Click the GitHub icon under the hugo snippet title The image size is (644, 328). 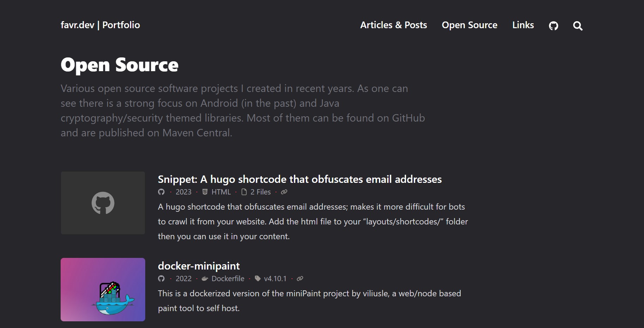tap(161, 192)
